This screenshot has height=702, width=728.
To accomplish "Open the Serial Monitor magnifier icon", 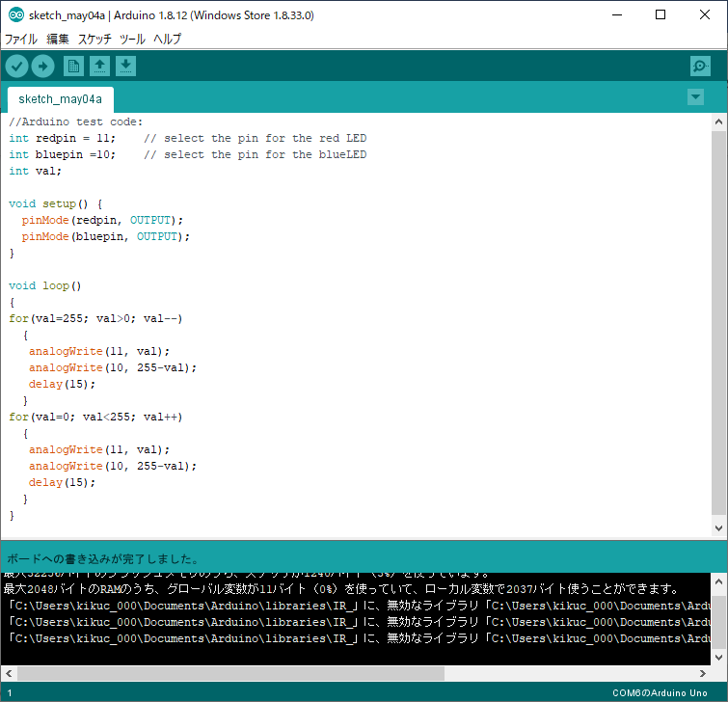I will (x=700, y=66).
